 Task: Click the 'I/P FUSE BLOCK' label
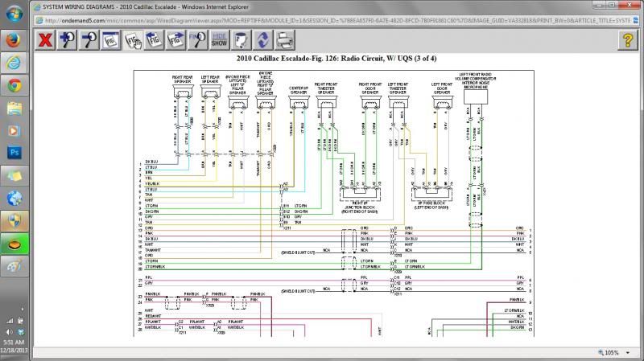pos(431,205)
